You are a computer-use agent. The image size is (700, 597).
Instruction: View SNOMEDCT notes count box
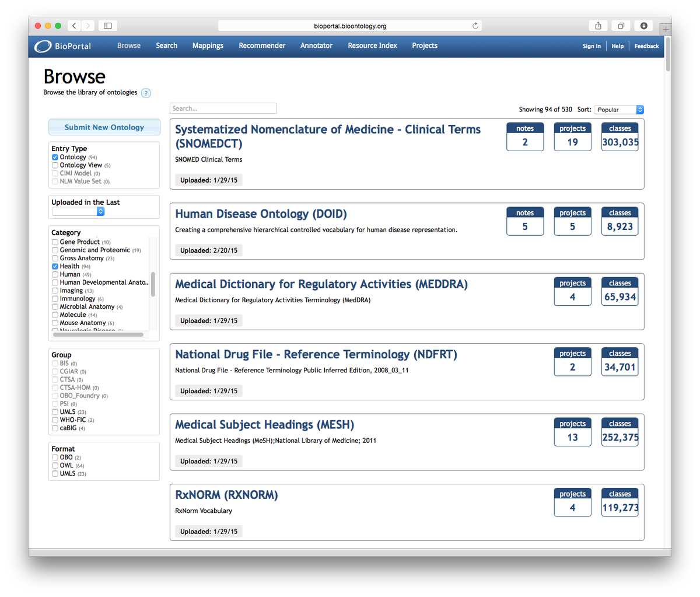coord(525,137)
